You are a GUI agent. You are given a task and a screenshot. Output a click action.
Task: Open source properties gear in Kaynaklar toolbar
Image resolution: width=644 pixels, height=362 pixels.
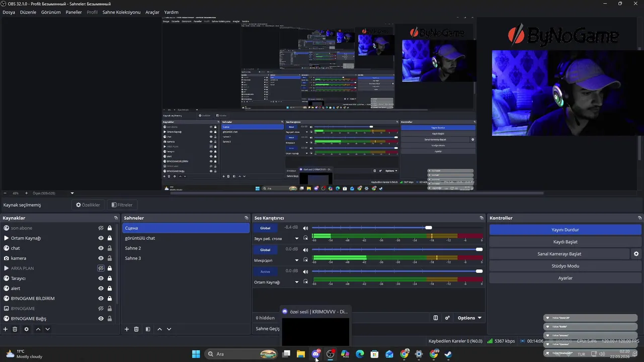[27, 329]
